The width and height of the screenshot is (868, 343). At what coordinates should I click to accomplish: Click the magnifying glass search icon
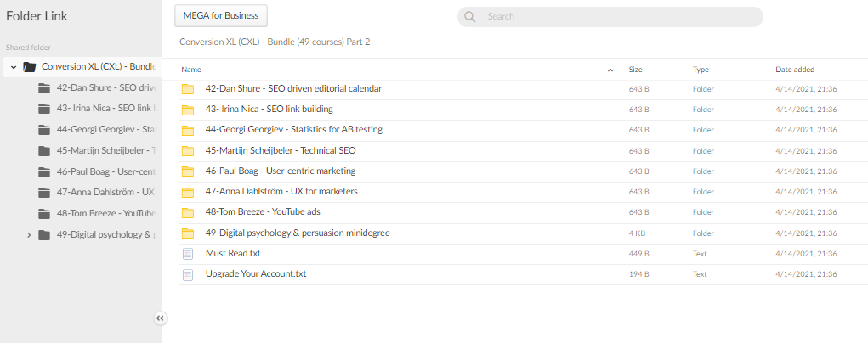pyautogui.click(x=470, y=17)
